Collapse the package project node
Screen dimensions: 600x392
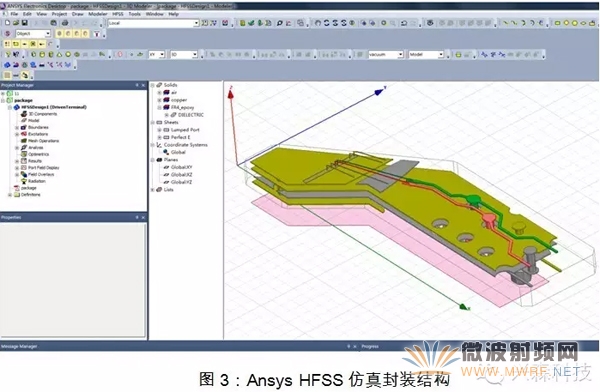point(3,100)
